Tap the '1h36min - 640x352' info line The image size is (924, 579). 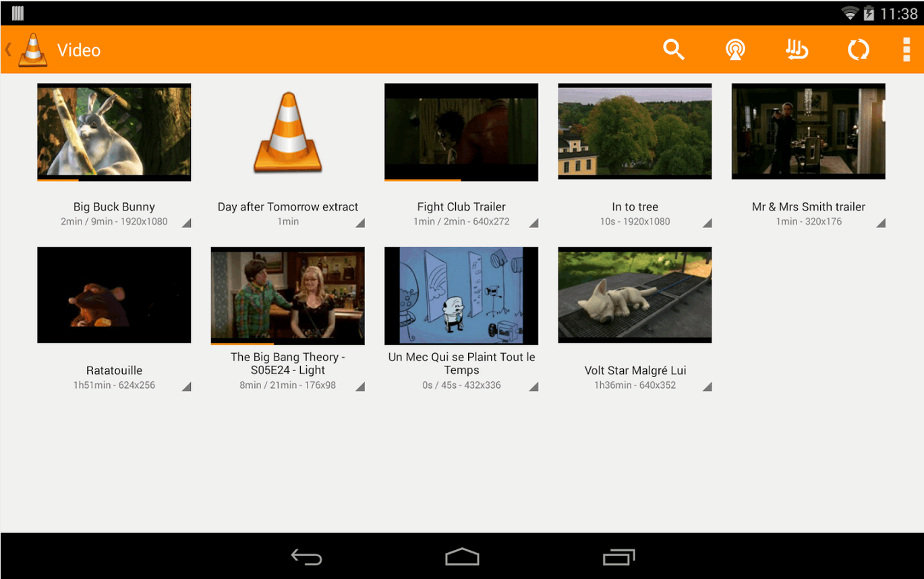click(x=635, y=385)
